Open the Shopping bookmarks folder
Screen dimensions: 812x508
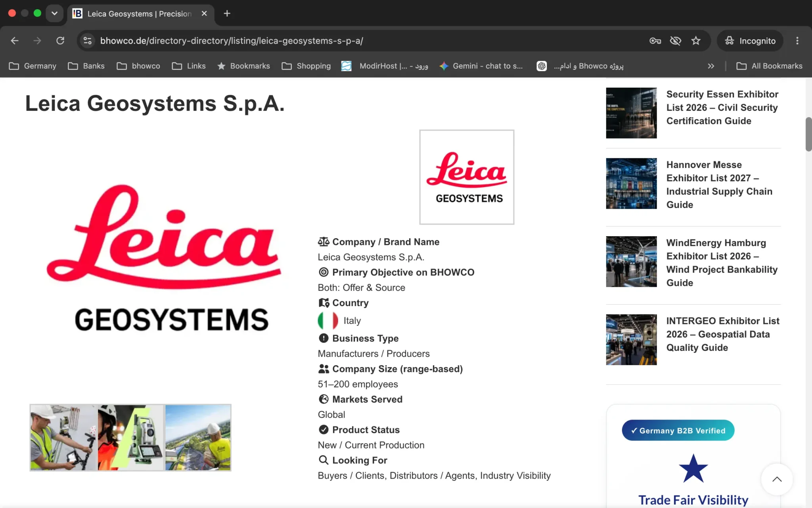[306, 66]
